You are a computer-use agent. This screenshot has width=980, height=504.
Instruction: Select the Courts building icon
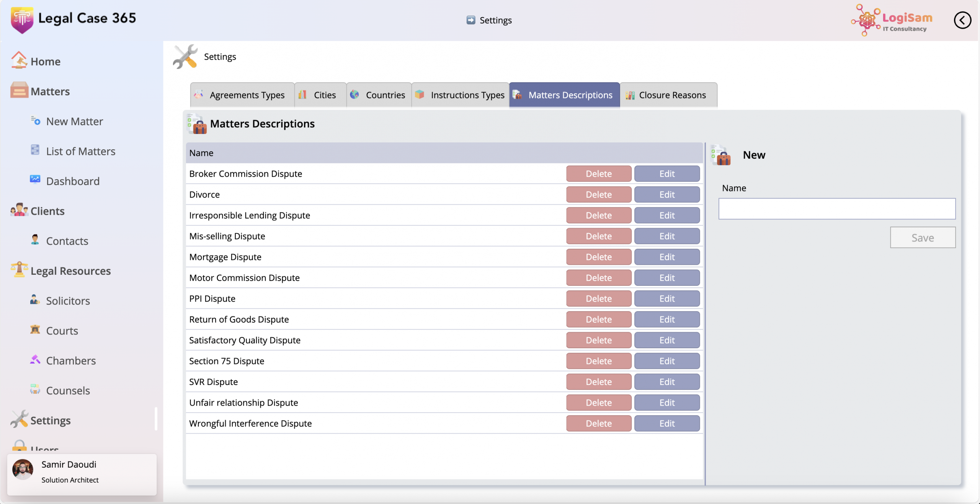point(35,329)
